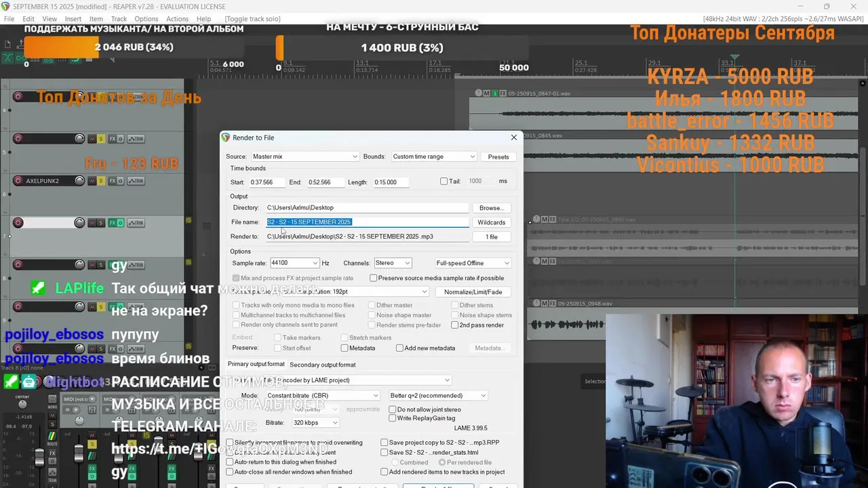This screenshot has width=868, height=488.
Task: Mute the AXELPUNK2 track
Action: [92, 181]
